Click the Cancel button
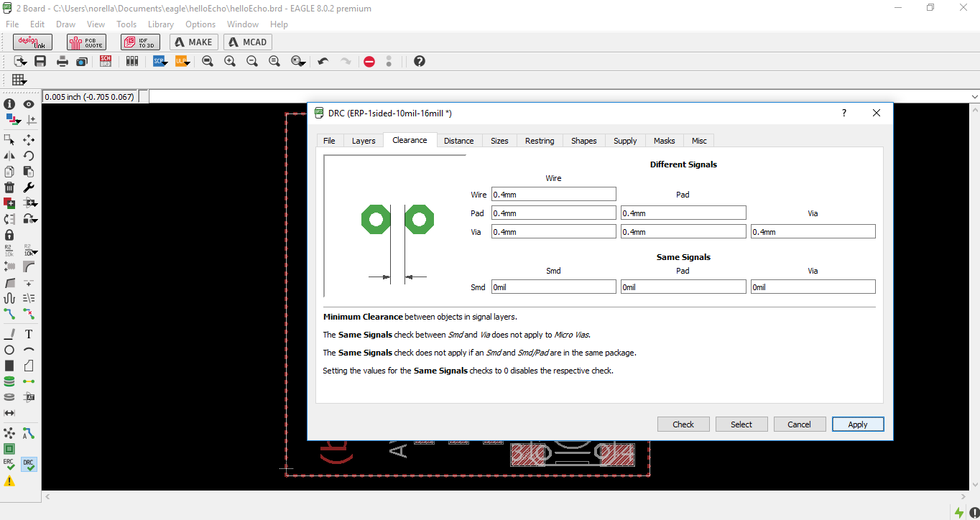Viewport: 980px width, 520px height. [799, 424]
